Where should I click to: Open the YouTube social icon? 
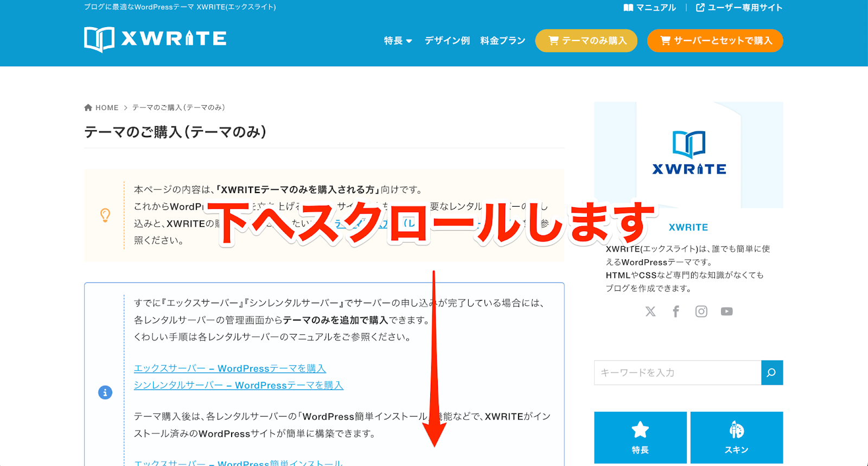727,311
